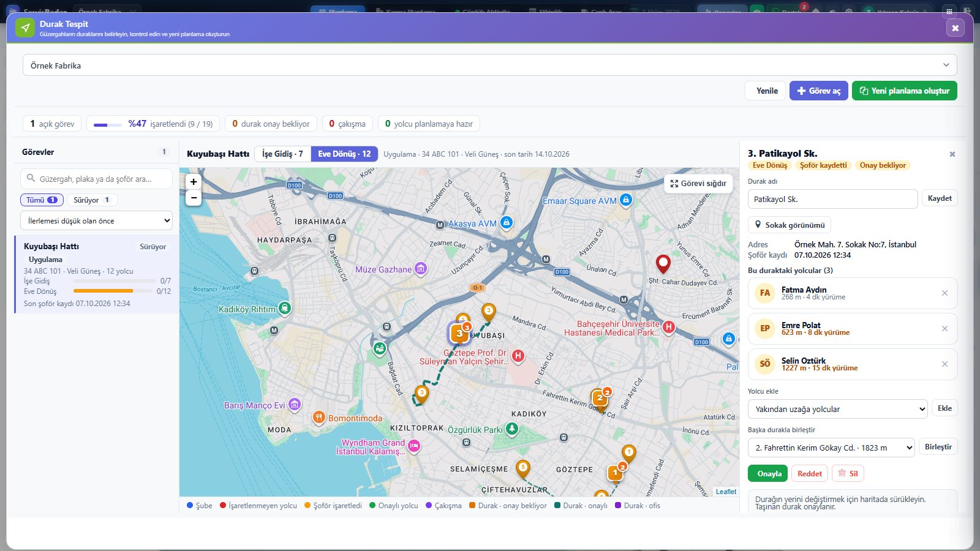The height and width of the screenshot is (551, 980).
Task: Close the Patikayol Sk. stop panel
Action: point(952,154)
